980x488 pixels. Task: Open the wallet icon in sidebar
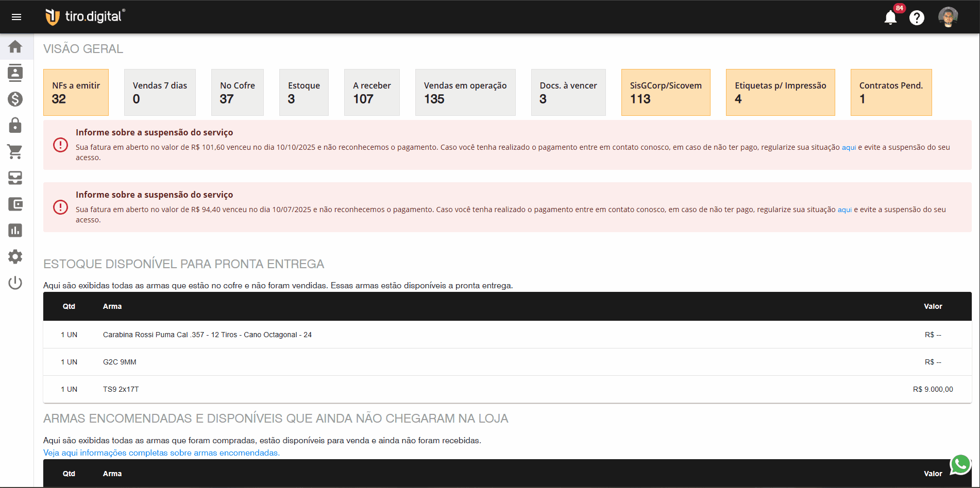[x=15, y=204]
